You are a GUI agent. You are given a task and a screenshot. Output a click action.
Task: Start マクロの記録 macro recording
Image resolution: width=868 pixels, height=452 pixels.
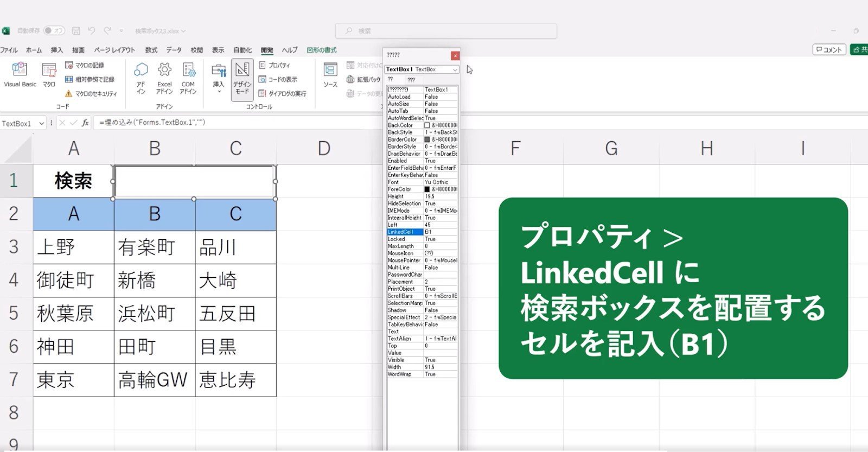pos(85,65)
